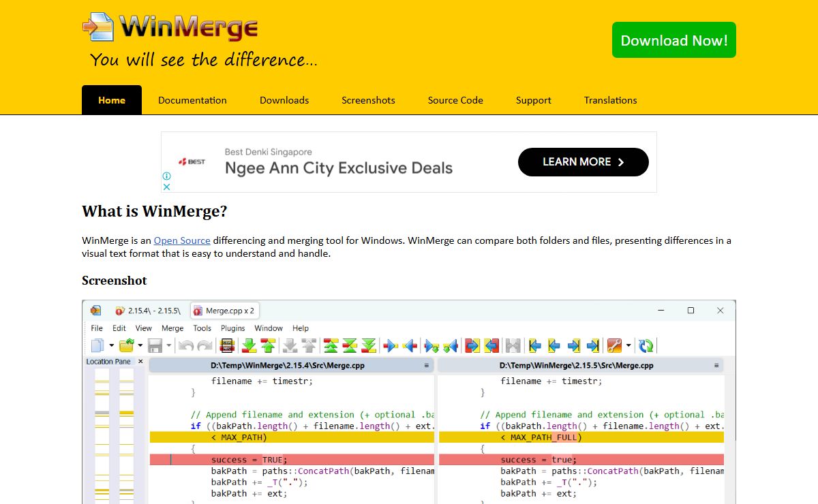Go to the Home navigation tab

[112, 100]
